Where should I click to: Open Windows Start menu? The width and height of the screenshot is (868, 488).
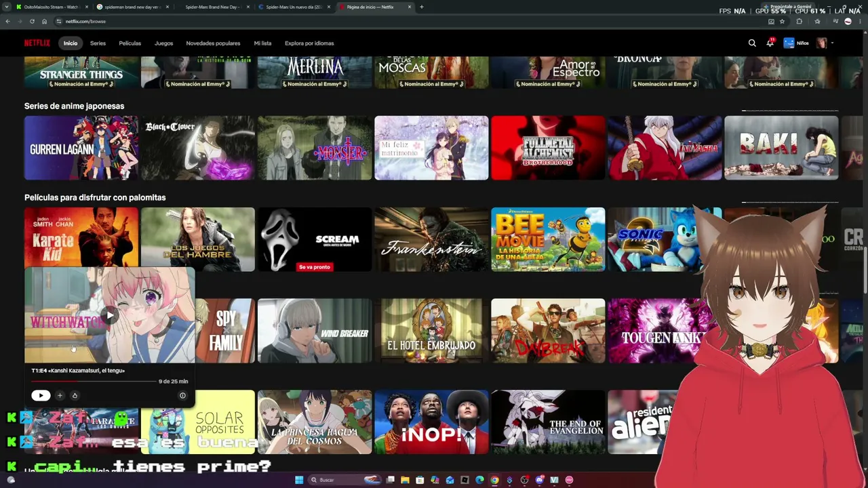[298, 480]
